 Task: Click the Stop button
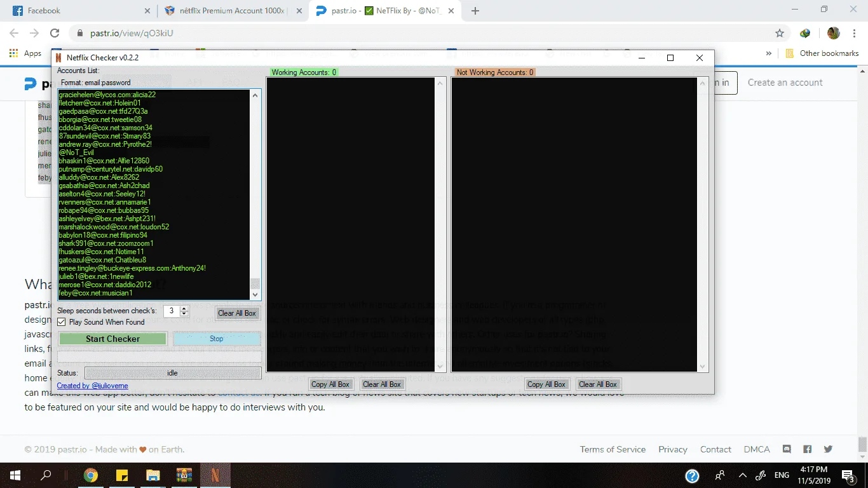click(x=217, y=339)
